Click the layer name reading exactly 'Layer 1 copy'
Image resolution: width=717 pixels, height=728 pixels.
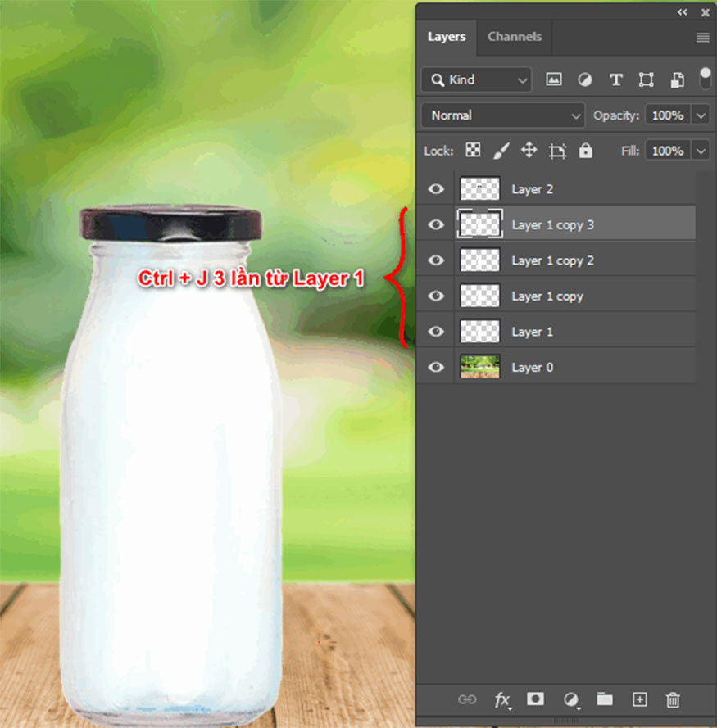pos(547,296)
